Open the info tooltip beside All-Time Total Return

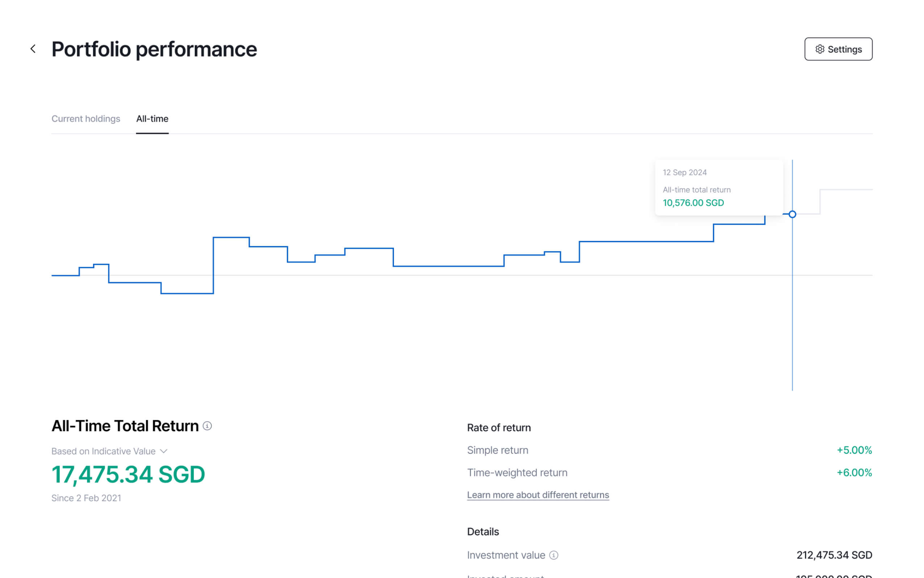207,426
